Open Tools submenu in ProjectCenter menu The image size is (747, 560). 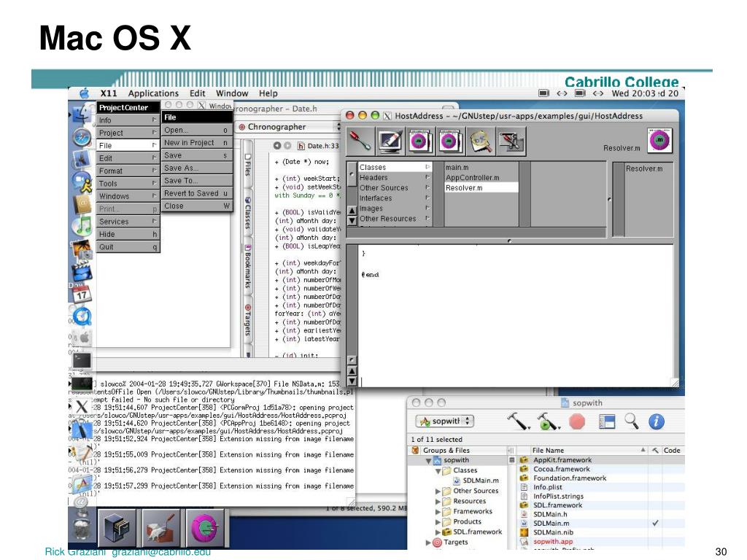coord(128,183)
